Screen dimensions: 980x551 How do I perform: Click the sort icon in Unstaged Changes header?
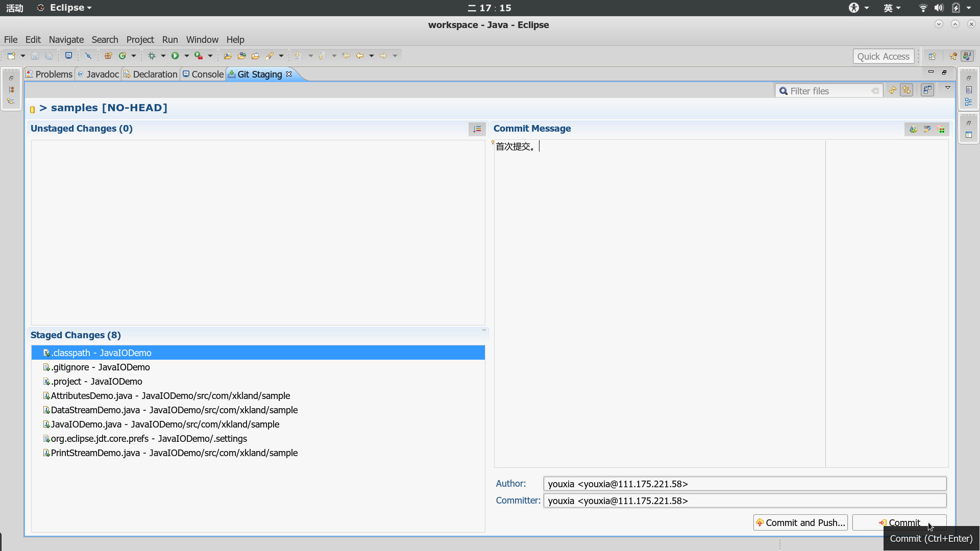[x=477, y=129]
